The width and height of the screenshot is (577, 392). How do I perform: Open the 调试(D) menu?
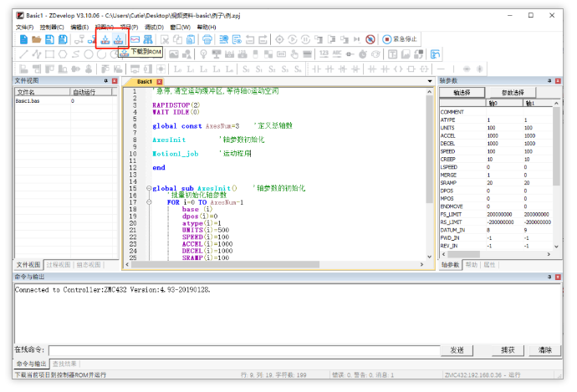[154, 28]
